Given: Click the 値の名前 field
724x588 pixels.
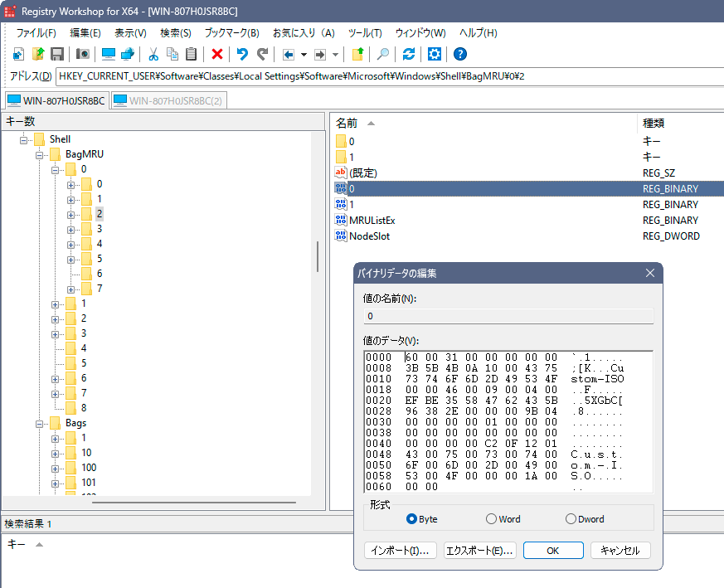Looking at the screenshot, I should 508,316.
